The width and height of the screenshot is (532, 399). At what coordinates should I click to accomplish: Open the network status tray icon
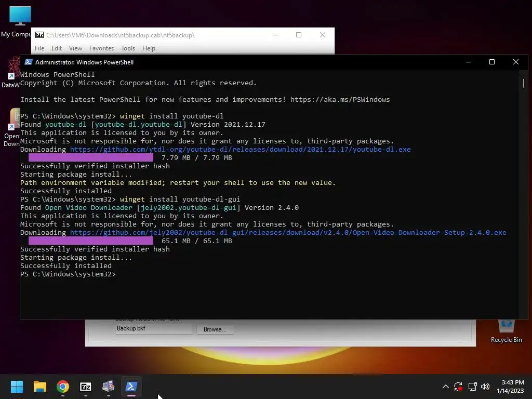click(472, 387)
